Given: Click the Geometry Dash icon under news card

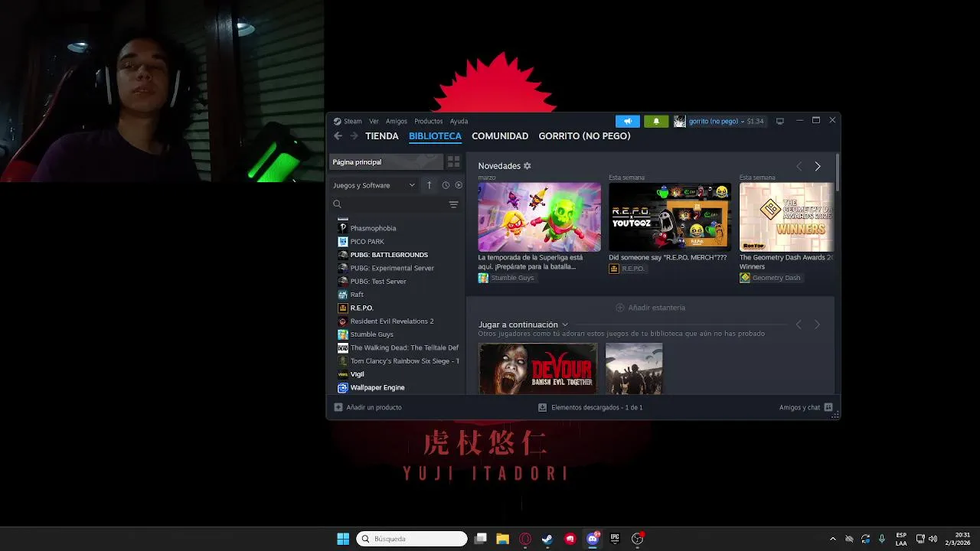Looking at the screenshot, I should [x=745, y=278].
